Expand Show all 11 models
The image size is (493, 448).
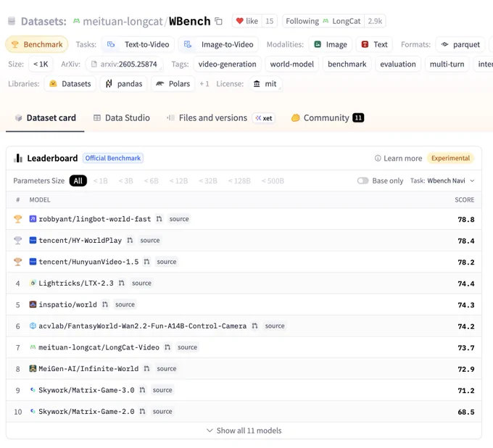coord(244,431)
